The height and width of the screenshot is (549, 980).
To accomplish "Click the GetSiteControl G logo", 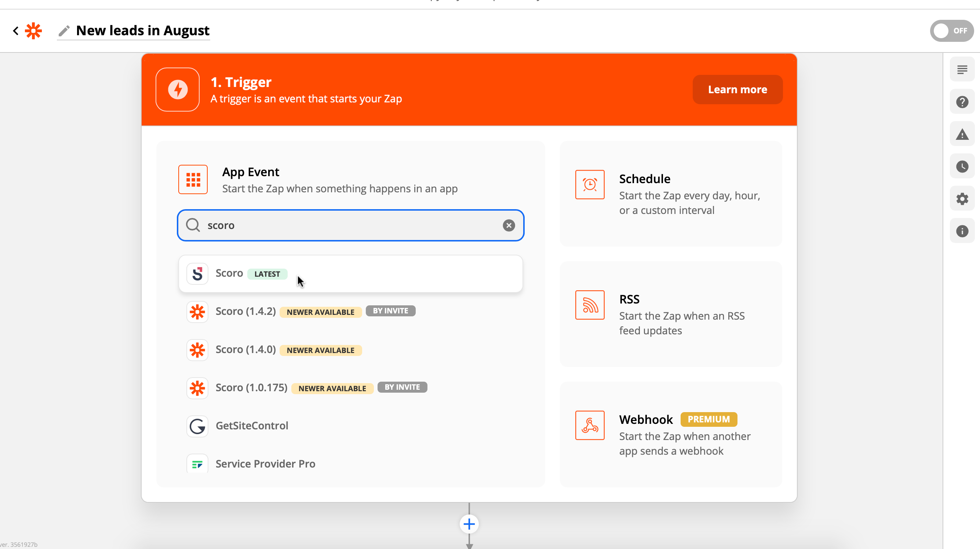I will (197, 426).
